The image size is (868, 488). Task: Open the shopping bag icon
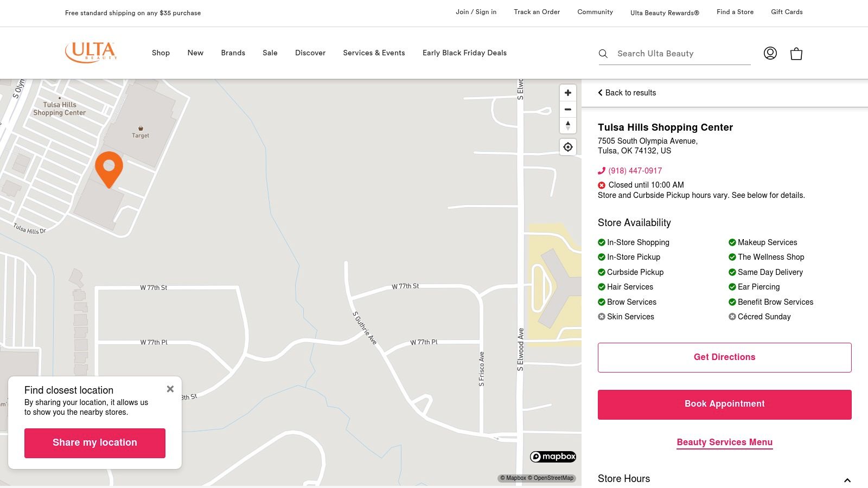(796, 54)
